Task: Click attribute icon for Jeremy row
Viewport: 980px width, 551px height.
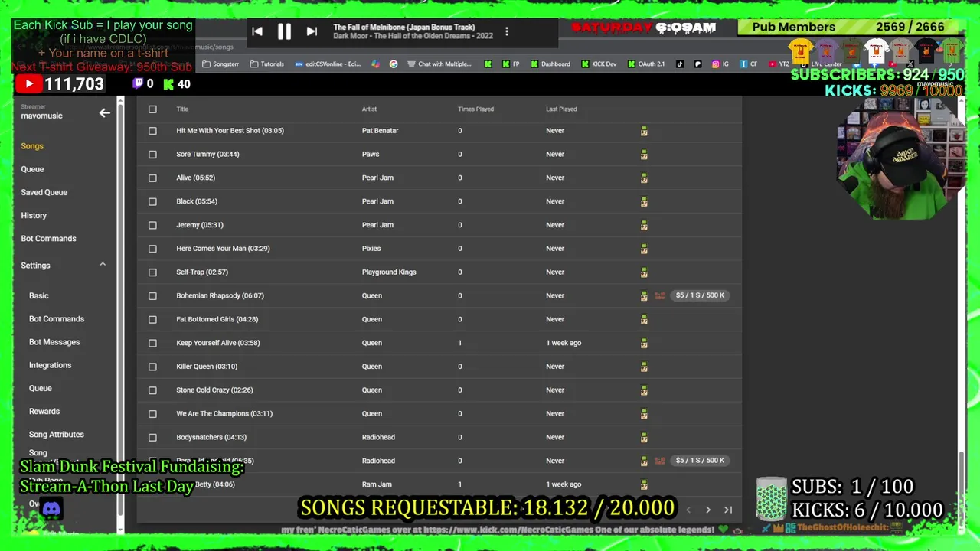Action: pos(644,225)
